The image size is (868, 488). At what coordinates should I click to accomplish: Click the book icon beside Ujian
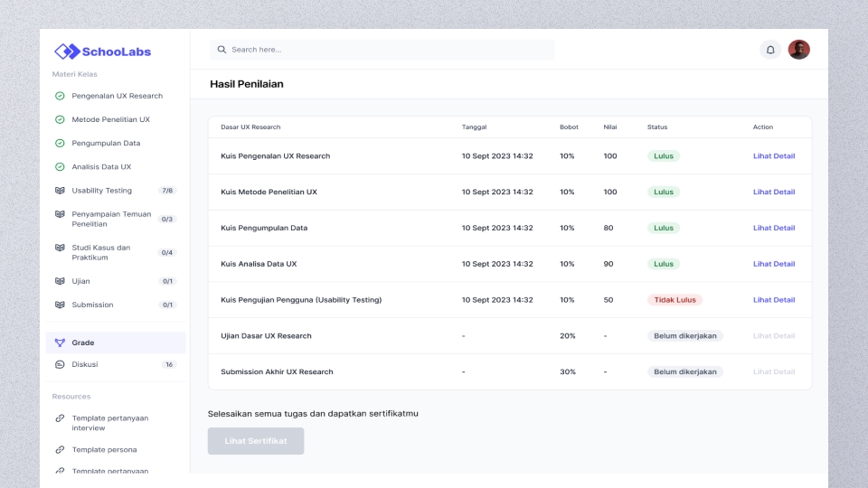tap(60, 281)
